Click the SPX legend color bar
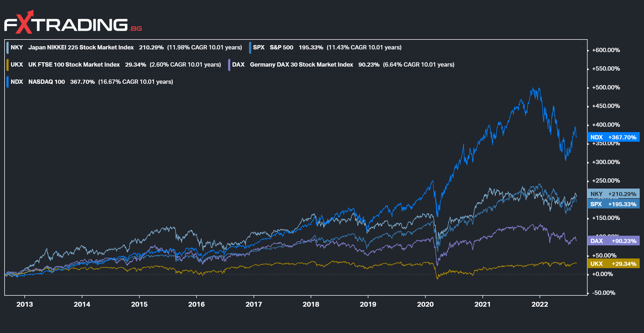The image size is (644, 333). 250,48
